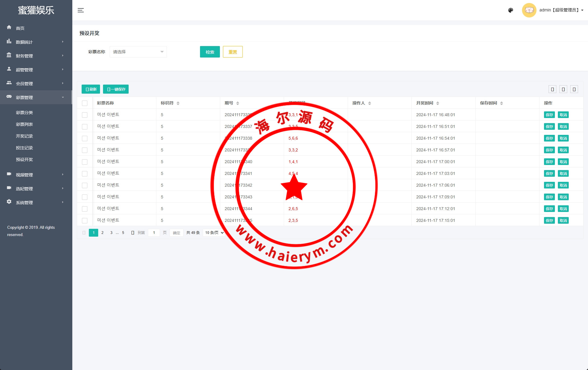This screenshot has width=588, height=370.
Task: Open the 10 条/页 page size selector
Action: 214,233
